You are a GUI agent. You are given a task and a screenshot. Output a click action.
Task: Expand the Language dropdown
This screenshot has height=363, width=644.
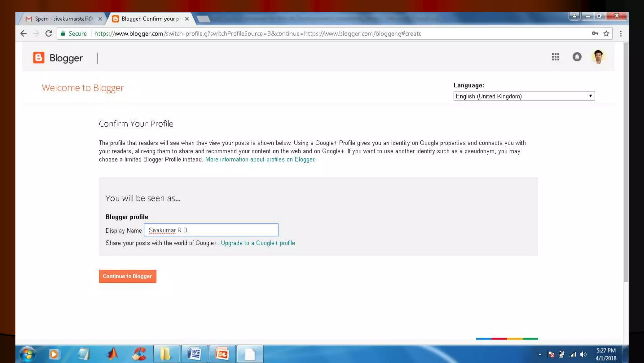[x=524, y=96]
